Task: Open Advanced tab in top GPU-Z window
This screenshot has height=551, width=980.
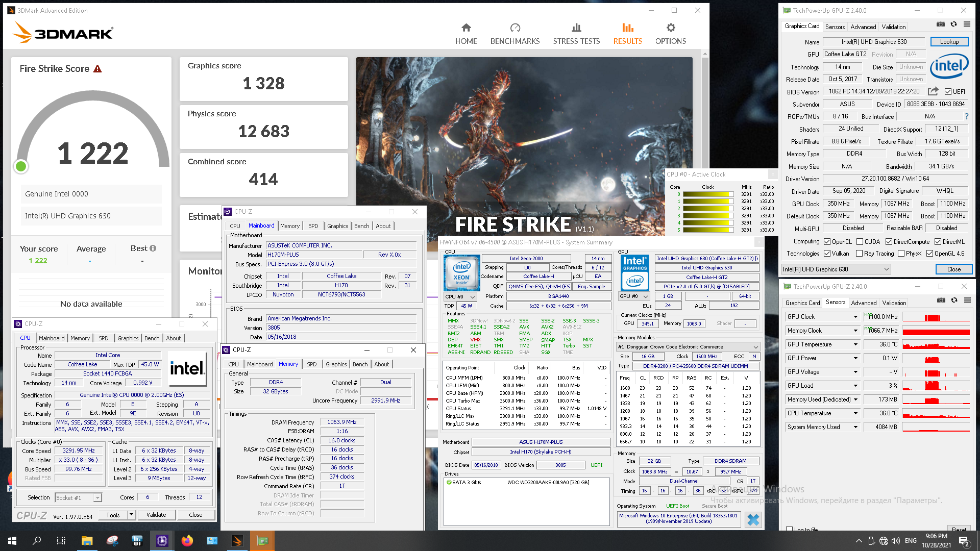Action: point(863,27)
